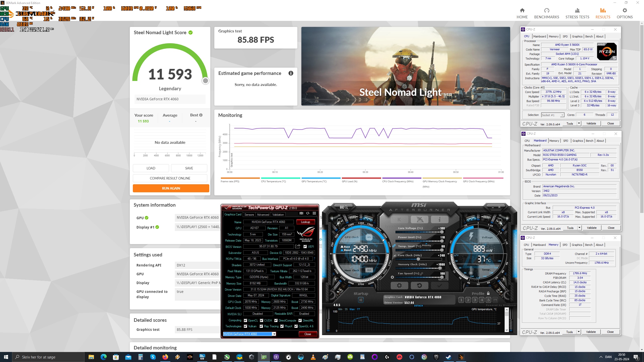
Task: Click the question mark beside Bus Interface
Action: click(314, 259)
